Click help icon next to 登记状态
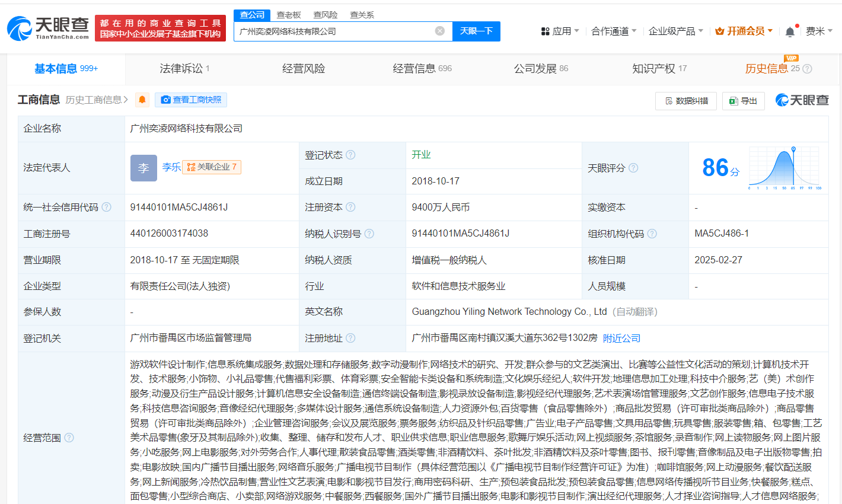This screenshot has height=504, width=842. [x=350, y=155]
